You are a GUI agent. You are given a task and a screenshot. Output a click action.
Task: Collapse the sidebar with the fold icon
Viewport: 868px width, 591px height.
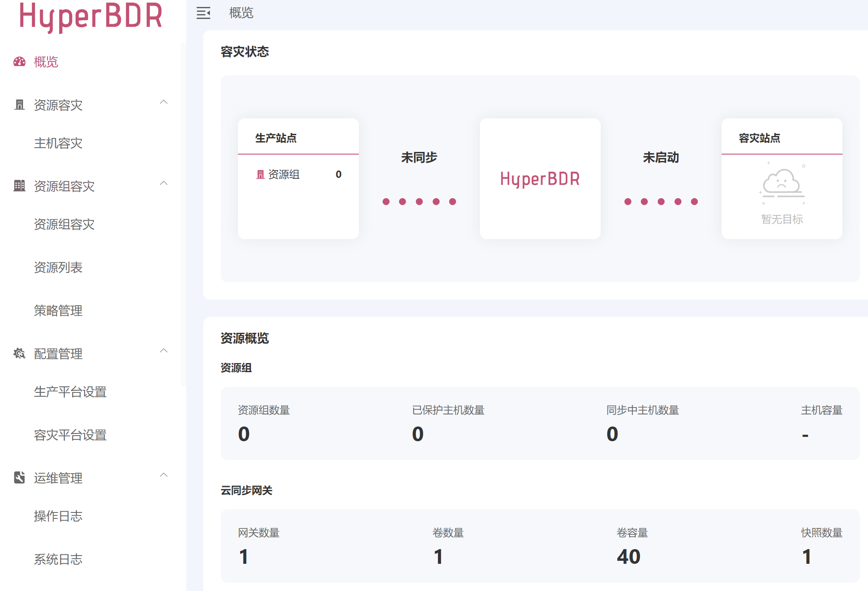[x=203, y=13]
